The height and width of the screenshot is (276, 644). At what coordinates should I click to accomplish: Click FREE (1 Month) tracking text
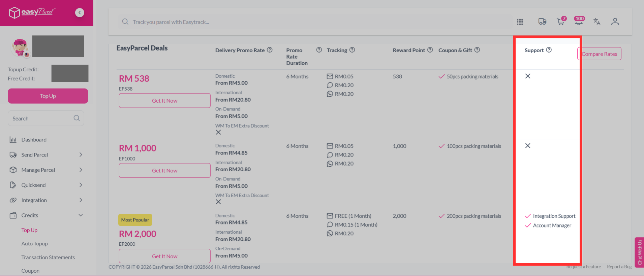tap(353, 216)
